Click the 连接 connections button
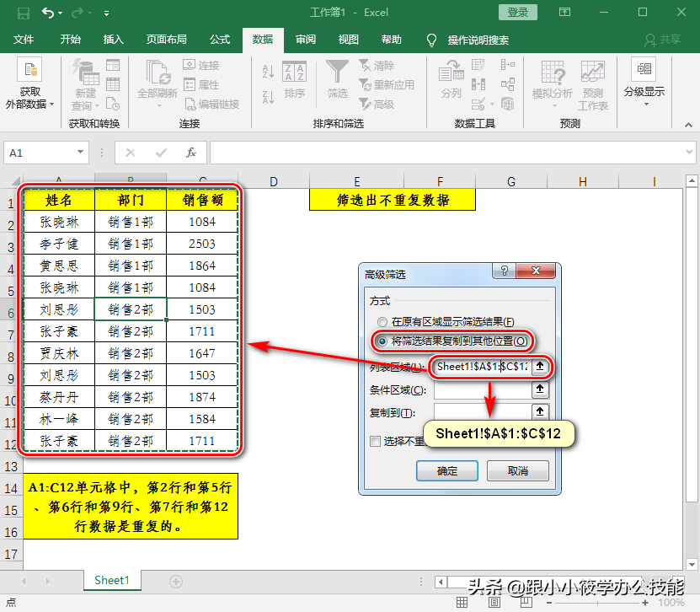Viewport: 700px width, 612px height. tap(200, 65)
